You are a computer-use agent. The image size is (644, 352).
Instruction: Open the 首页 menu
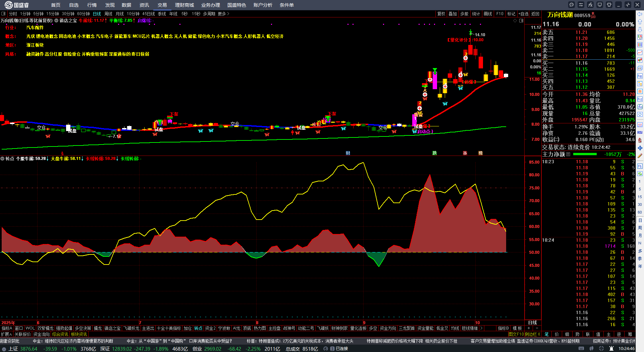56,5
